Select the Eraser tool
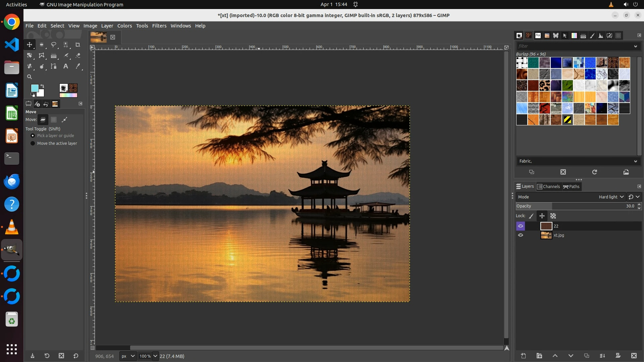 click(x=78, y=56)
